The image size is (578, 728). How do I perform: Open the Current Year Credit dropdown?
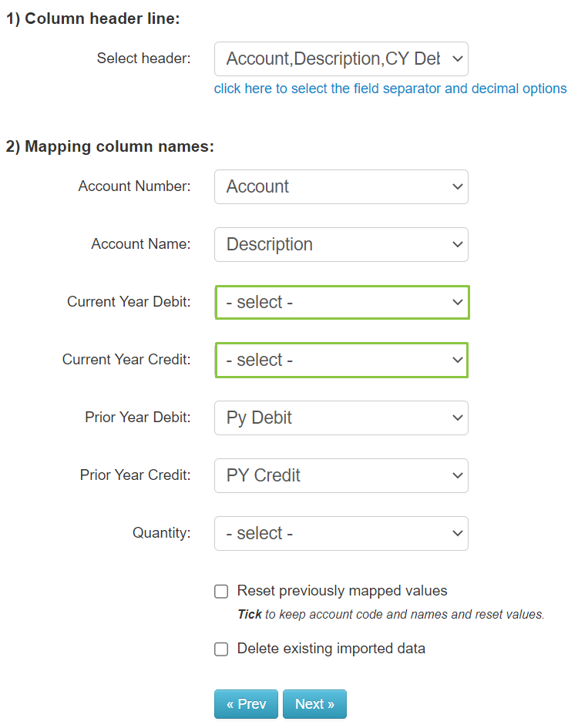pyautogui.click(x=341, y=360)
